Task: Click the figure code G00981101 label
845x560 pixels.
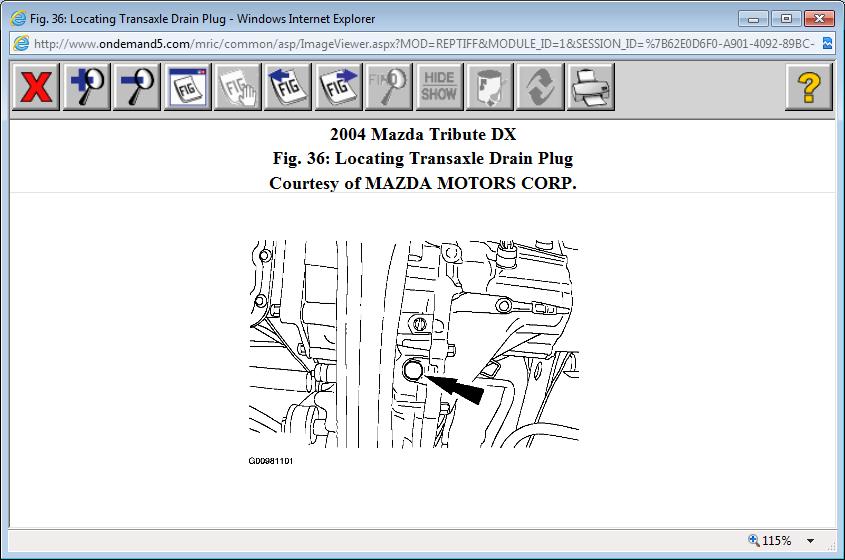Action: coord(271,461)
